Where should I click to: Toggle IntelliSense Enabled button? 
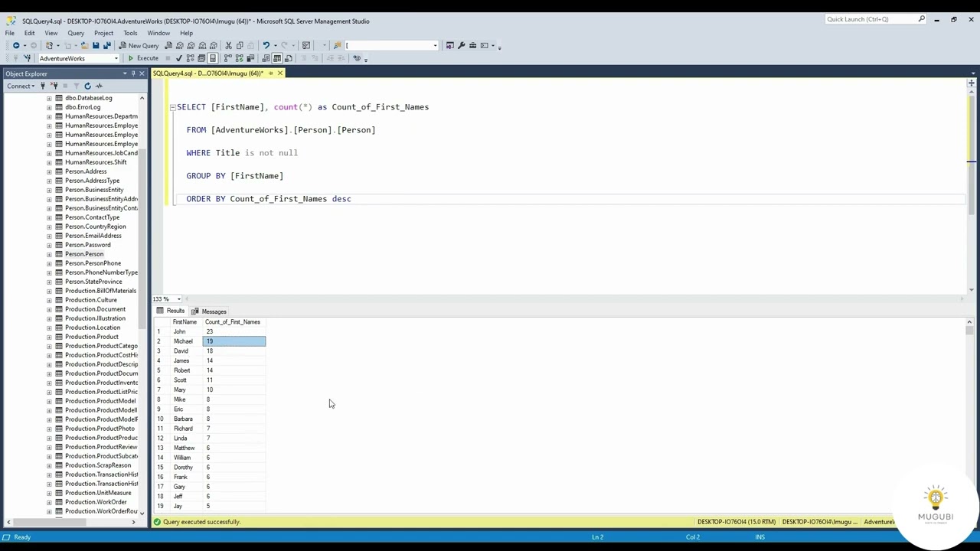point(213,58)
